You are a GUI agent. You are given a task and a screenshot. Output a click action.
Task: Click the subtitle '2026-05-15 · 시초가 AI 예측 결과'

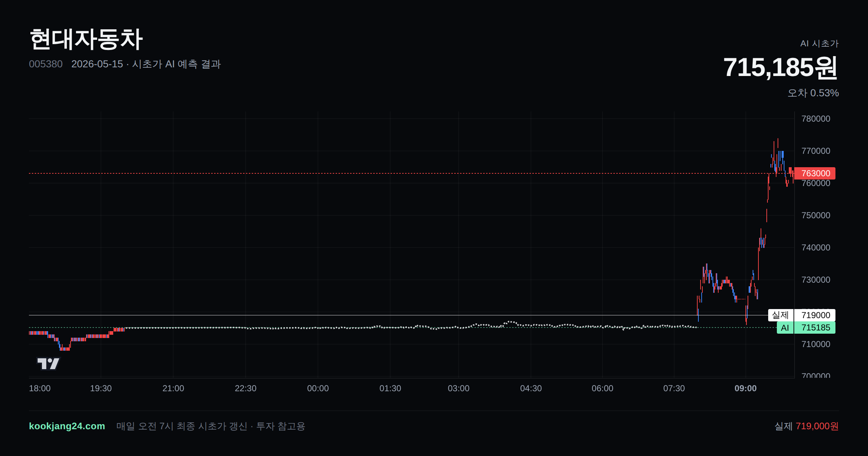click(146, 64)
